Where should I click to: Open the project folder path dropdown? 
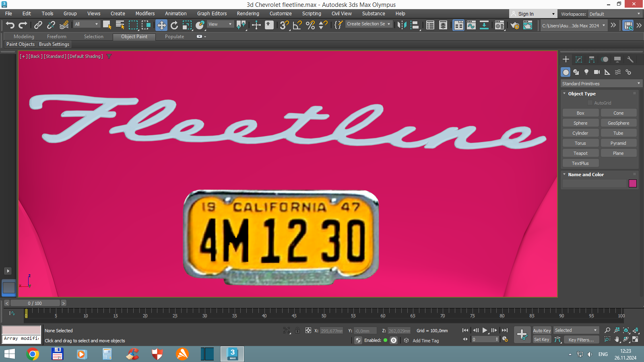tap(574, 25)
